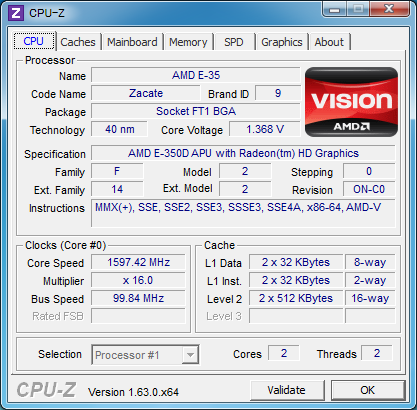Image resolution: width=417 pixels, height=410 pixels.
Task: Click the OK button
Action: coord(368,390)
